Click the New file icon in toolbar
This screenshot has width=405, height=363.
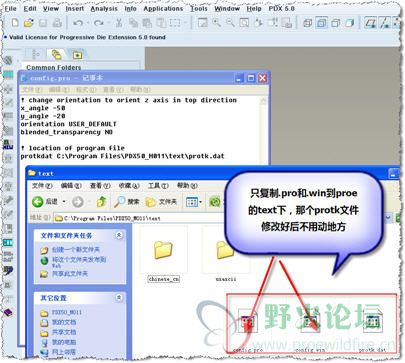point(15,22)
